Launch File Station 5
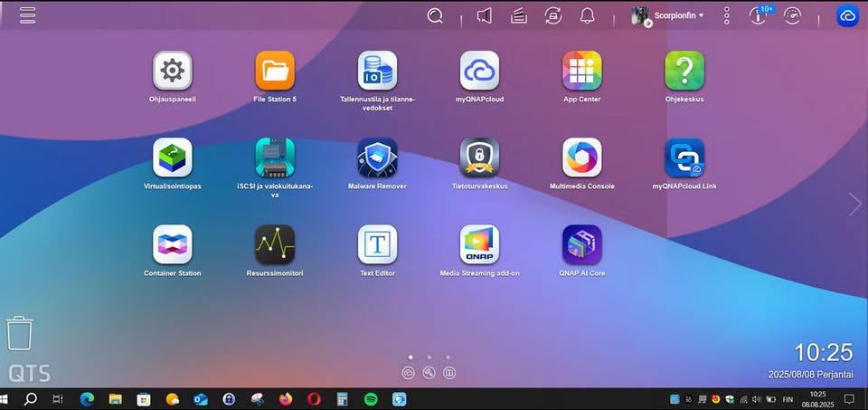This screenshot has height=410, width=868. point(275,71)
